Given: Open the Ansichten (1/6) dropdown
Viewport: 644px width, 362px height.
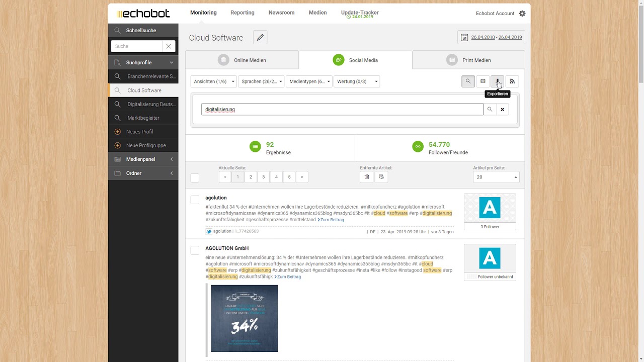Looking at the screenshot, I should 213,81.
